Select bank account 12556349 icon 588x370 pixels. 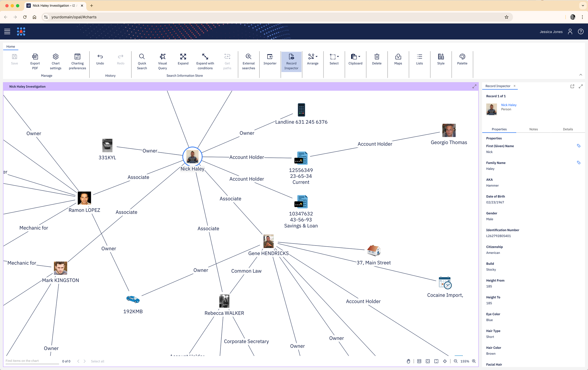(x=301, y=158)
